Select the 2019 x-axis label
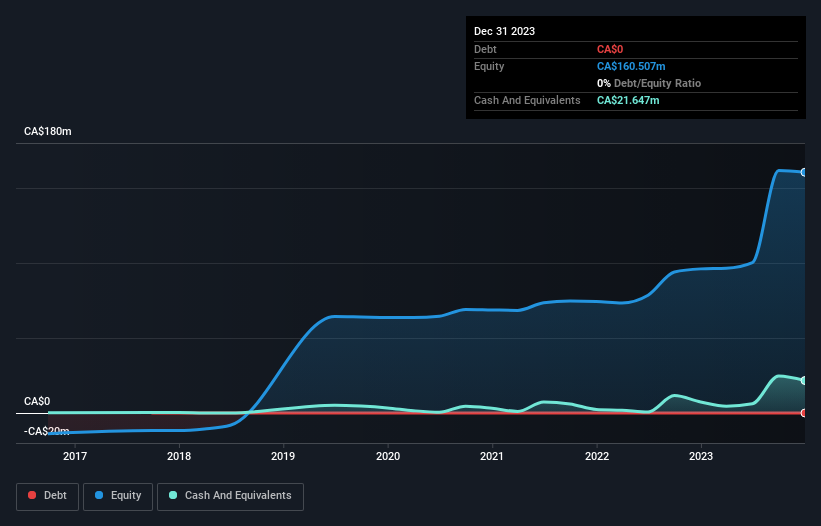Image resolution: width=821 pixels, height=526 pixels. (283, 456)
